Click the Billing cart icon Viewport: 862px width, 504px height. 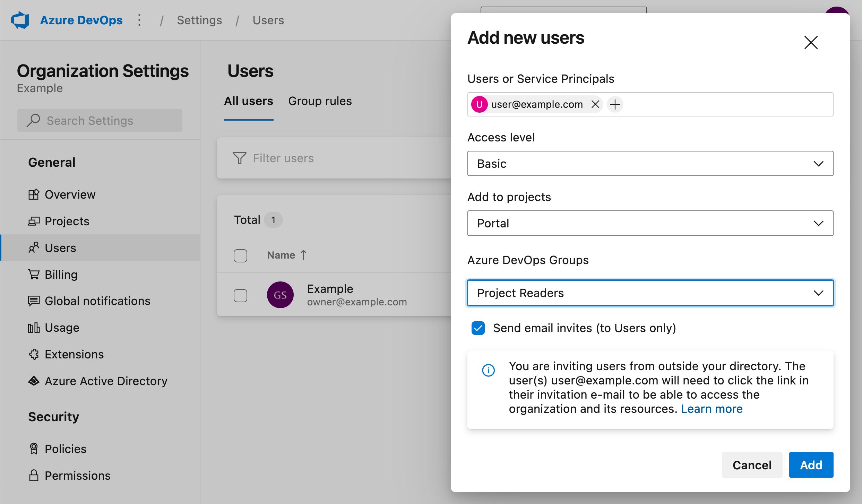click(x=34, y=274)
